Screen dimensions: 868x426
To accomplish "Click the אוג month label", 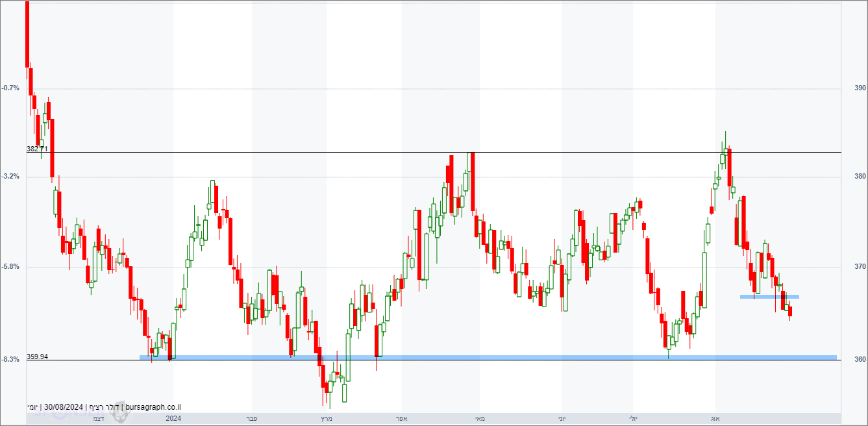I will click(x=715, y=419).
